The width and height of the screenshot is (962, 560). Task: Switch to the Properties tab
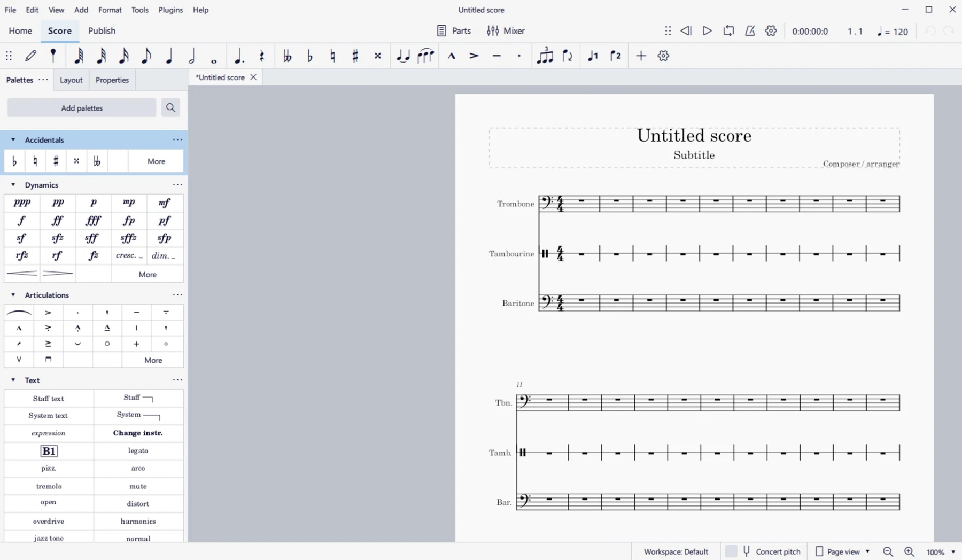click(x=112, y=80)
